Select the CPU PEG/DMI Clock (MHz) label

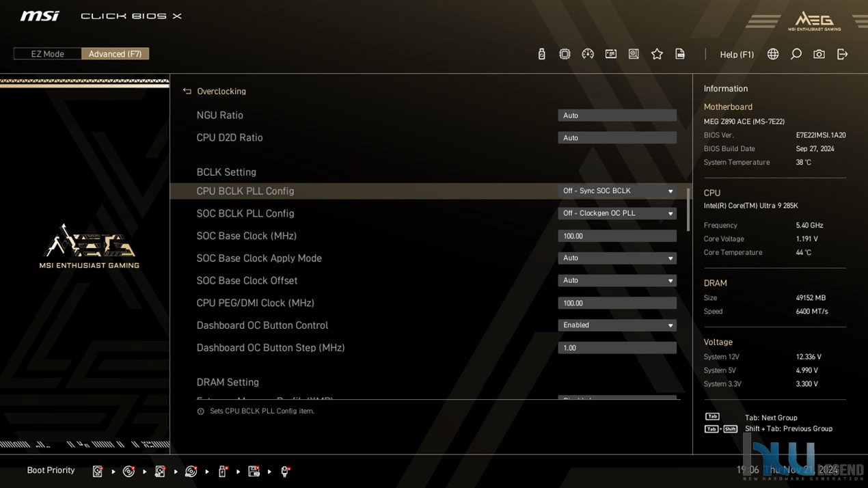tap(256, 303)
